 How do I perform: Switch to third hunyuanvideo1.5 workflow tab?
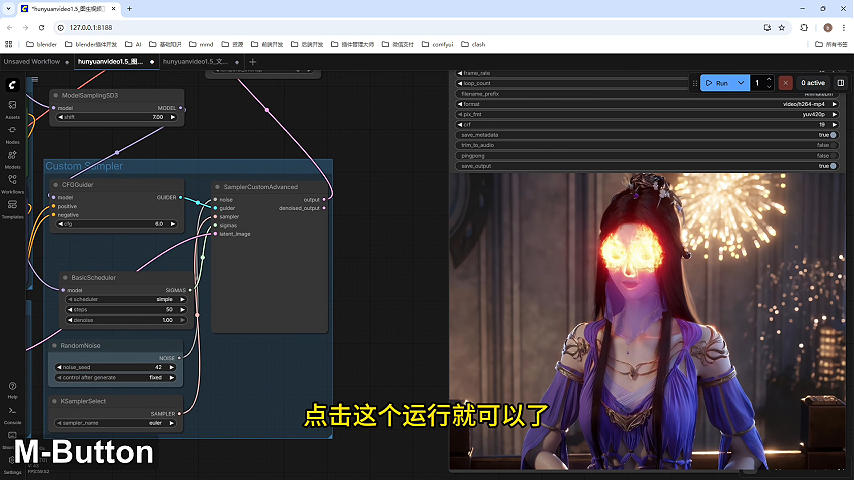[196, 62]
